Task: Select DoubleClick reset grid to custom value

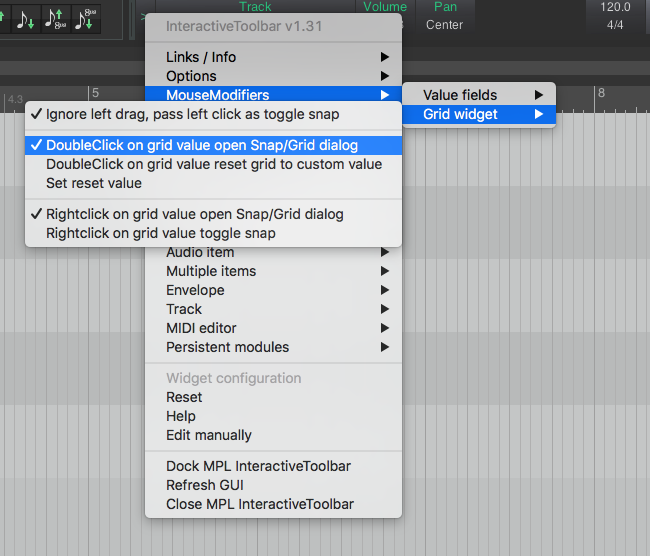Action: coord(213,164)
